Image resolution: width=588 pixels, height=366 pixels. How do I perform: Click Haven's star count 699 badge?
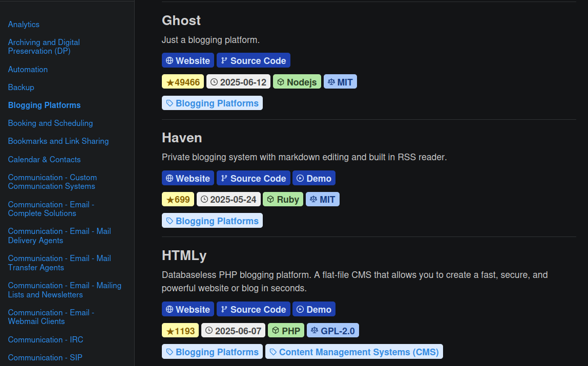click(x=178, y=199)
